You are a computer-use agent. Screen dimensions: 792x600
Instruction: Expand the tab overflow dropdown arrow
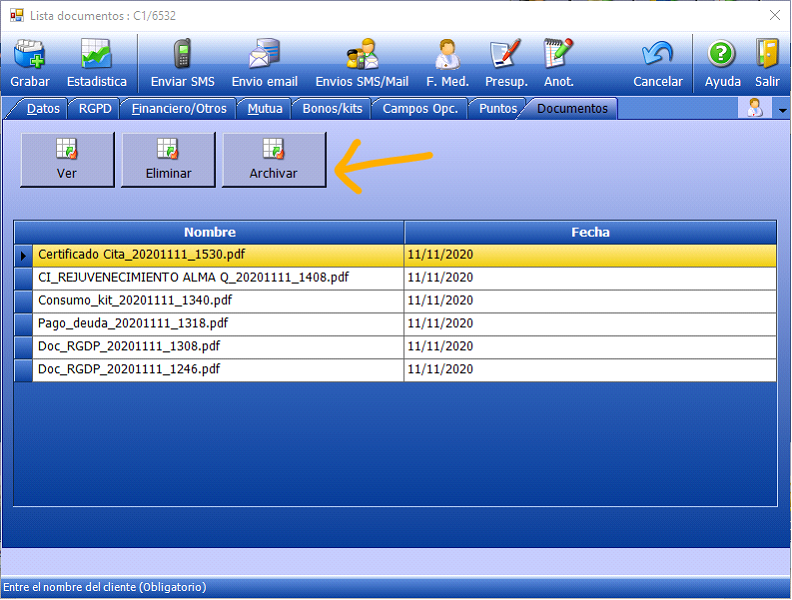click(x=782, y=110)
